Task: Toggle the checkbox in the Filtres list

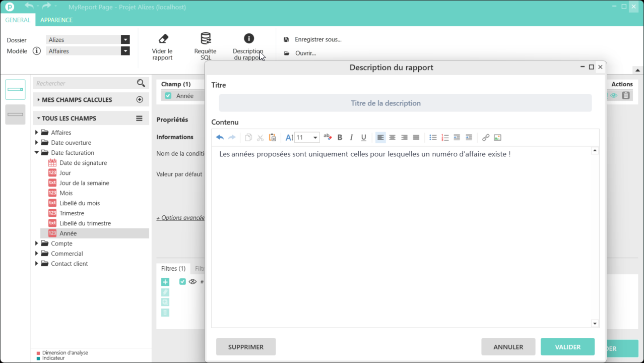Action: (x=182, y=282)
